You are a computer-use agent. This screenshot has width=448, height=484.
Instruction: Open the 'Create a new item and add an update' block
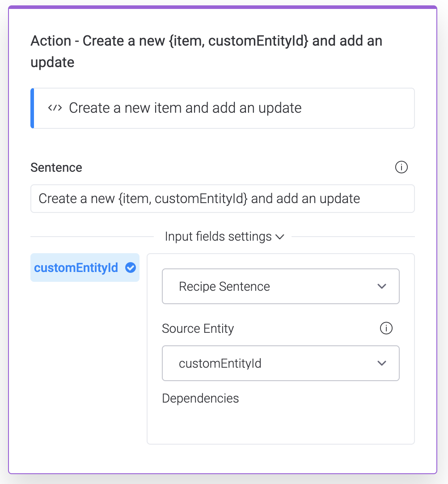pos(224,108)
